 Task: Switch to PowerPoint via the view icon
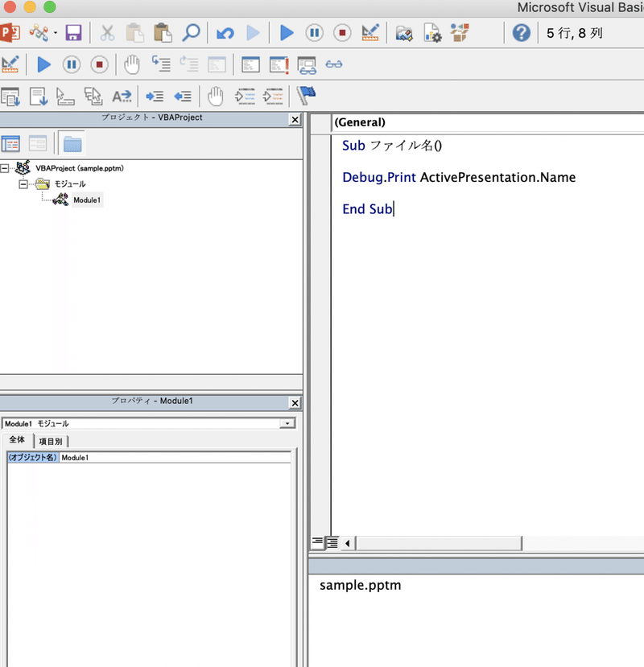pos(10,33)
